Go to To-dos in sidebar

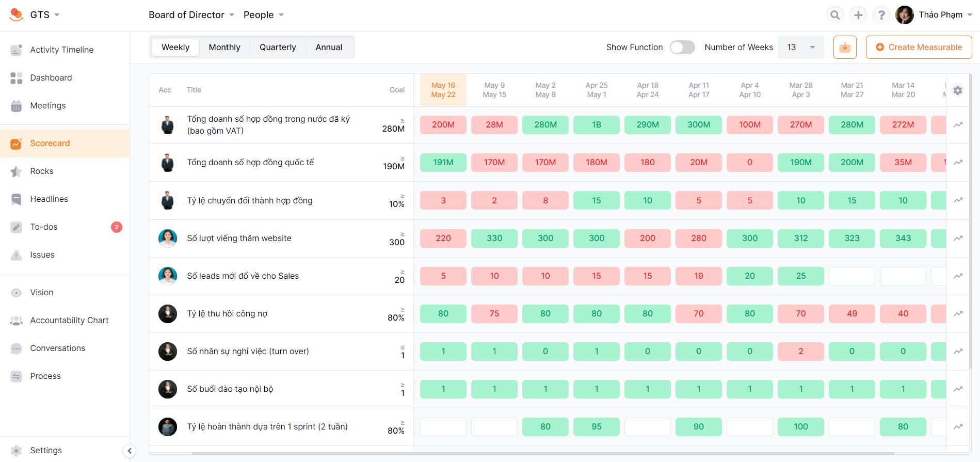pyautogui.click(x=44, y=227)
